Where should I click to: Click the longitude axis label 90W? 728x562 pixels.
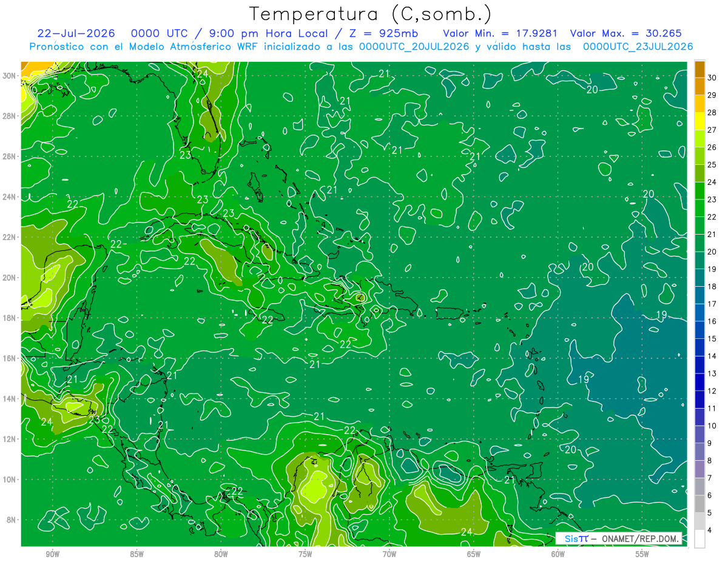(x=52, y=554)
